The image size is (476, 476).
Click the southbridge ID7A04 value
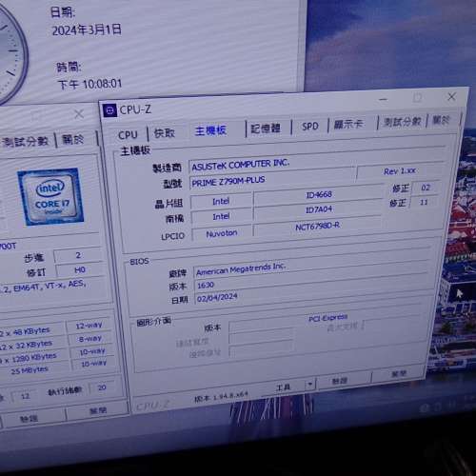[318, 209]
